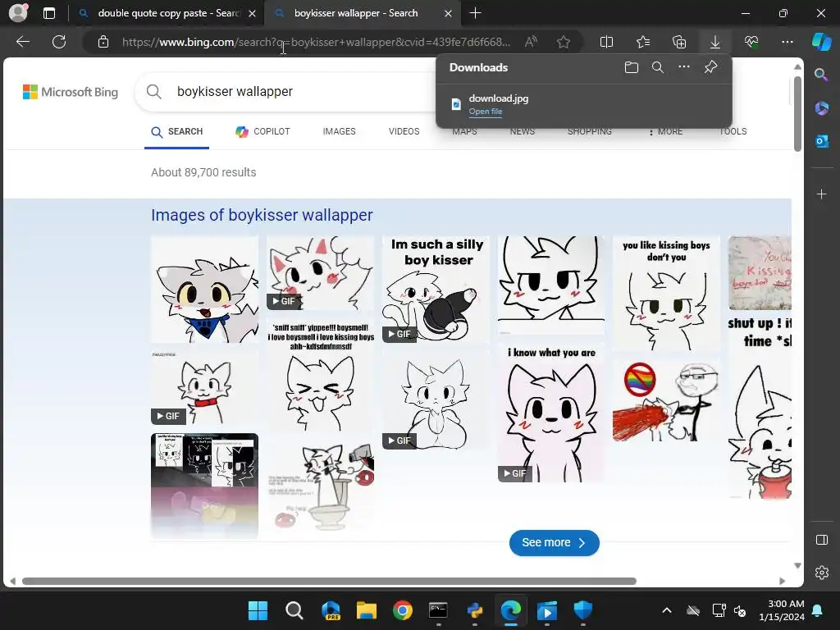This screenshot has width=840, height=630.
Task: Open Read Aloud in address bar
Action: click(x=531, y=42)
